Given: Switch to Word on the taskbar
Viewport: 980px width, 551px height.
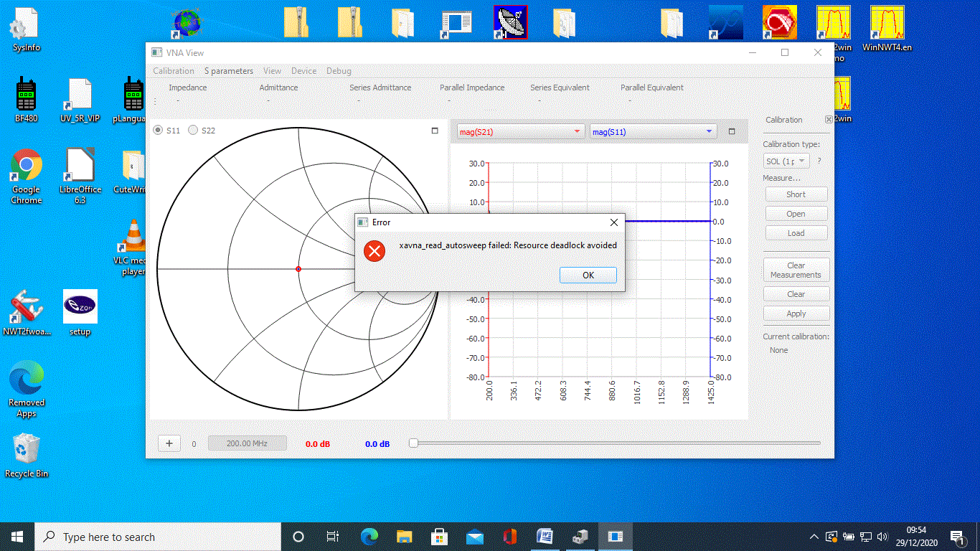Looking at the screenshot, I should (x=545, y=537).
